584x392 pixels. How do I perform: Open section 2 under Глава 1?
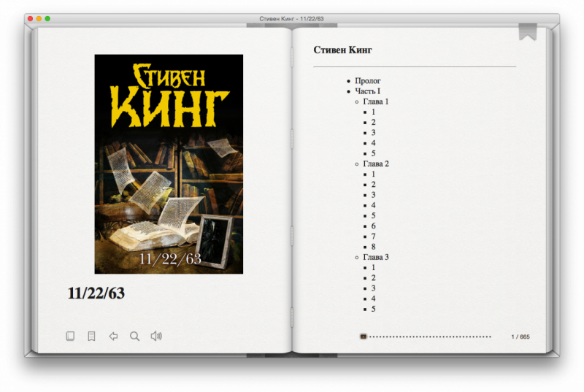[x=373, y=123]
